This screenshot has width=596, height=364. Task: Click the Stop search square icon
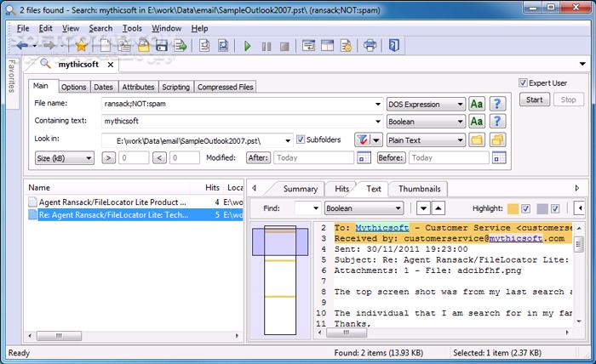coord(284,46)
